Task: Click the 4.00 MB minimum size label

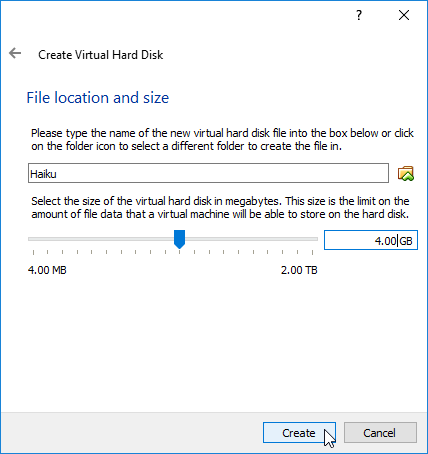Action: (47, 270)
